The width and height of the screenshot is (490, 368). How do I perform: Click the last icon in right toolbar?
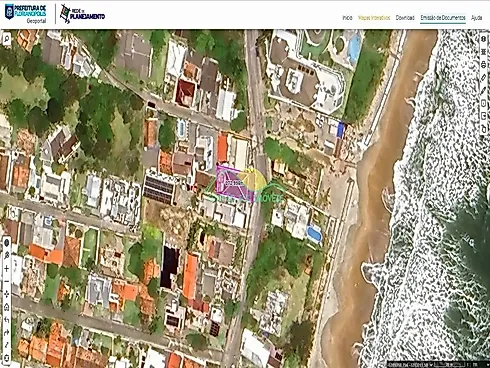tap(484, 128)
